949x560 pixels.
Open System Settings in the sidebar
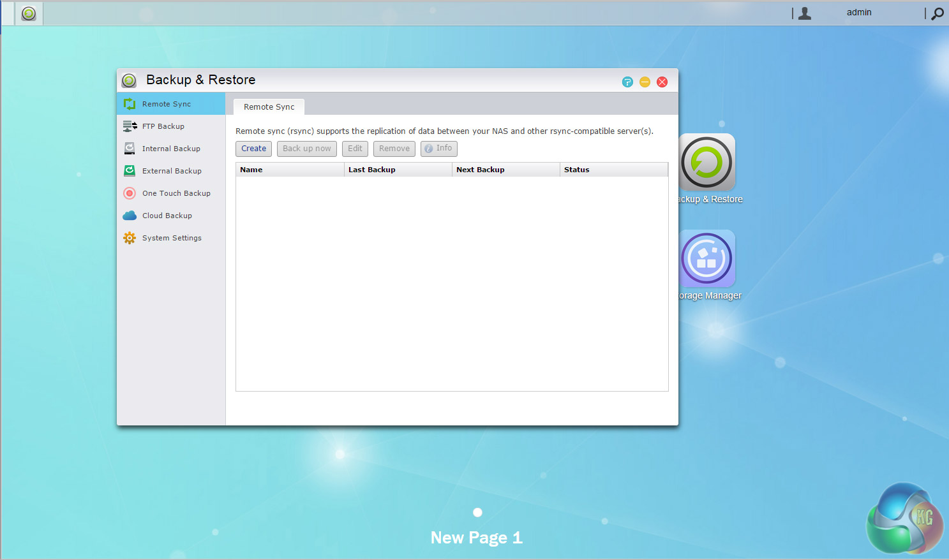coord(171,238)
